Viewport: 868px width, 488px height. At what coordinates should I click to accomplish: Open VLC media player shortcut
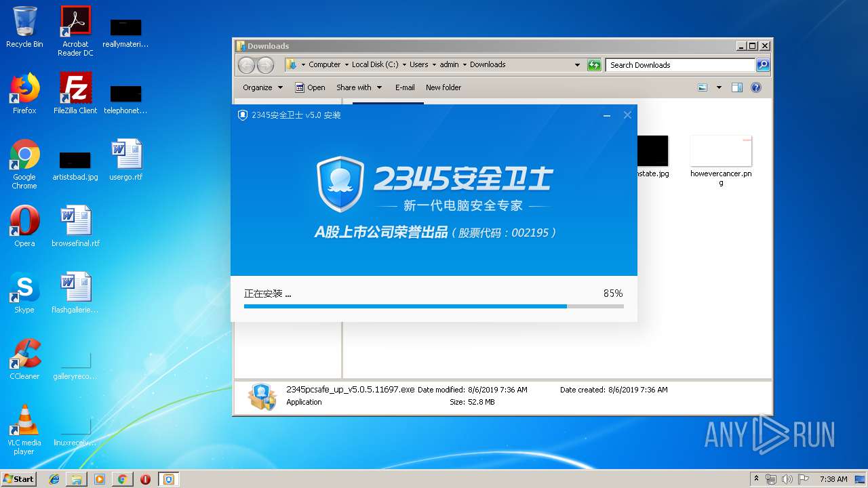(x=24, y=430)
